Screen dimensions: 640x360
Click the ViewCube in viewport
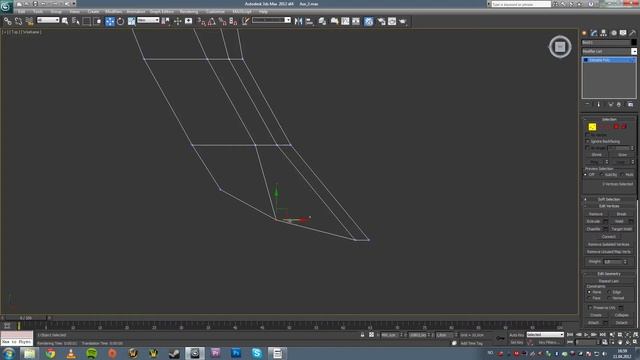pyautogui.click(x=560, y=47)
